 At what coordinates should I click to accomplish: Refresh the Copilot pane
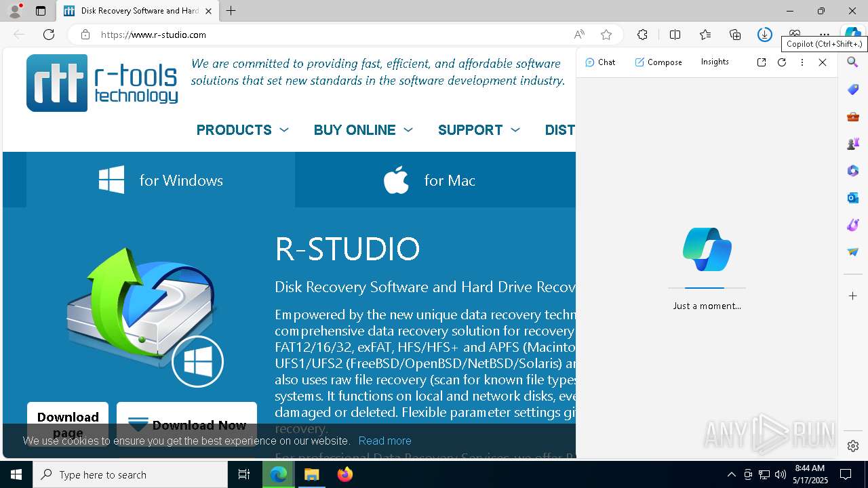(782, 62)
